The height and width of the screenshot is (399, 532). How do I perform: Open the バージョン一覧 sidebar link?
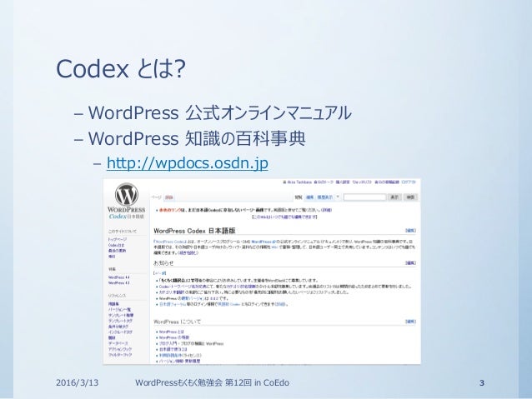[x=119, y=310]
